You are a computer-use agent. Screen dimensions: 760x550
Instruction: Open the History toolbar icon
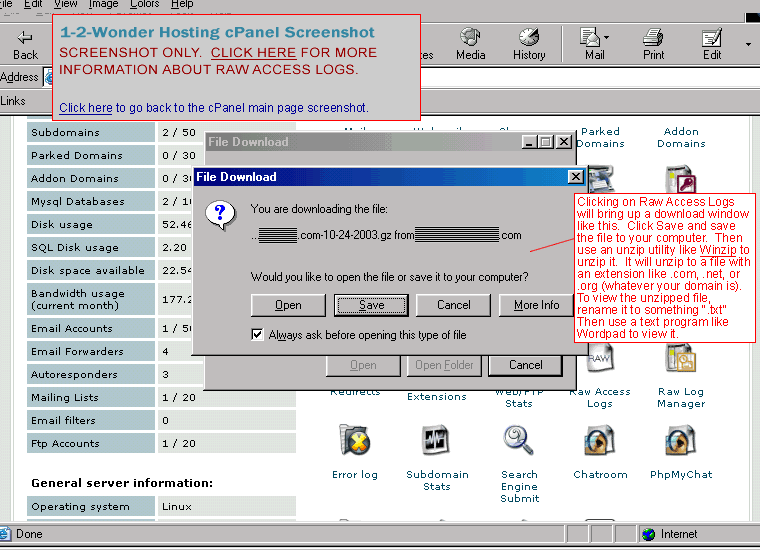529,45
